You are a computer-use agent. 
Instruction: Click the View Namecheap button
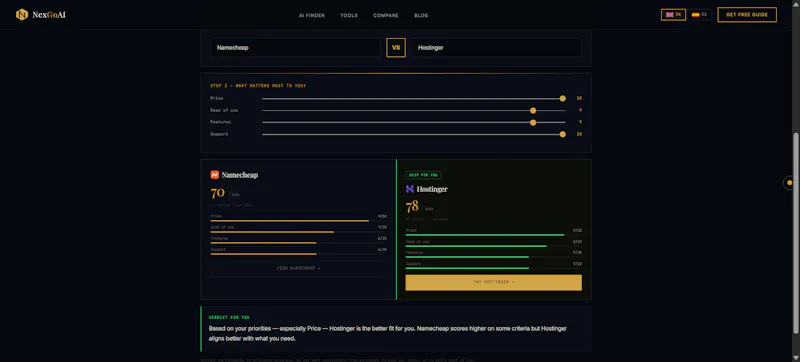298,268
